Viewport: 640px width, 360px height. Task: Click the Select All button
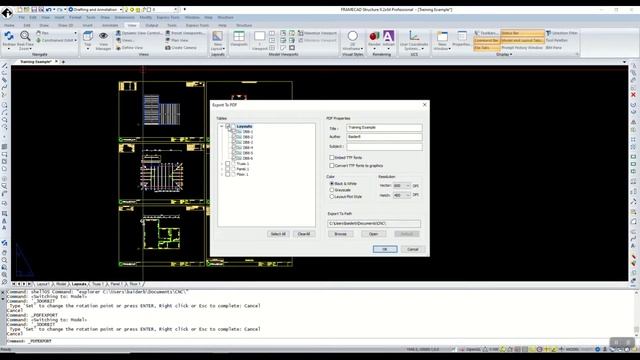(x=278, y=234)
